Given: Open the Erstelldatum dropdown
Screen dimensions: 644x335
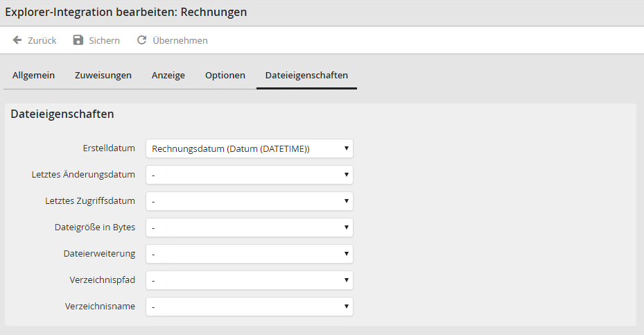Looking at the screenshot, I should point(249,148).
